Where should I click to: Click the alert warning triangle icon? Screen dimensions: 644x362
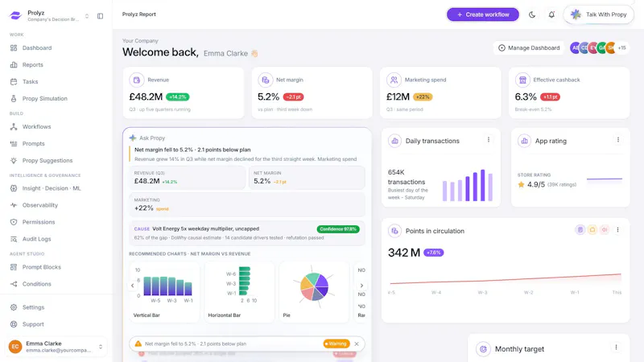click(138, 344)
